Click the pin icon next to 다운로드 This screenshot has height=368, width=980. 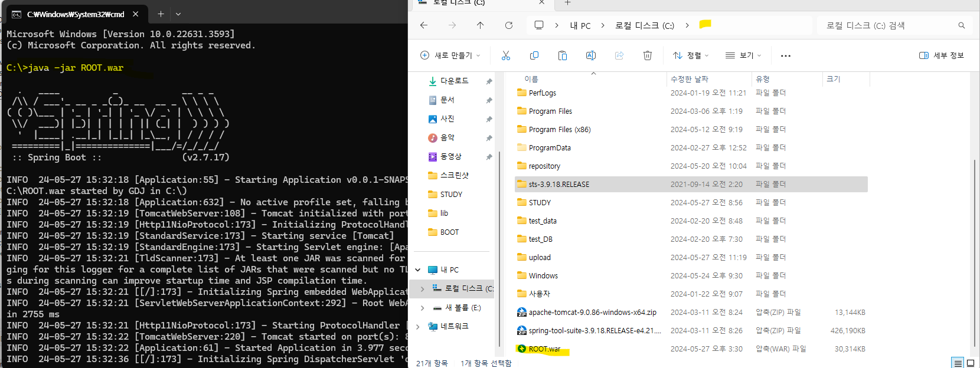pos(489,81)
